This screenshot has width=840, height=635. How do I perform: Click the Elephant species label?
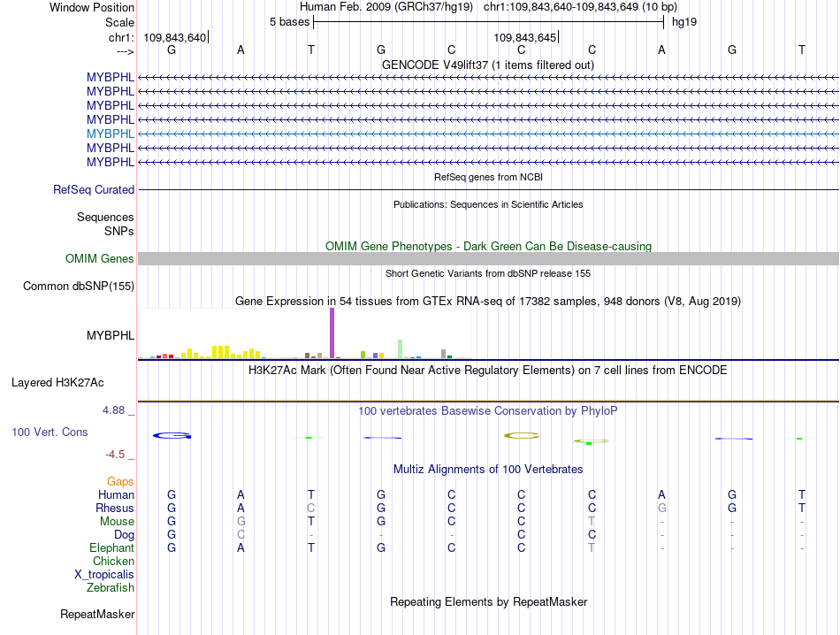click(x=112, y=547)
